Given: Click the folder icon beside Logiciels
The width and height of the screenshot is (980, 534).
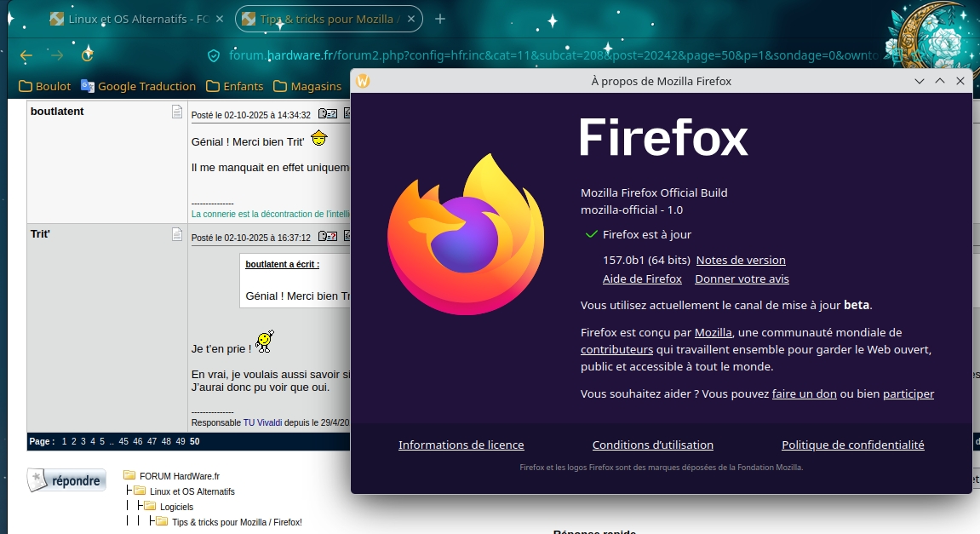Looking at the screenshot, I should tap(150, 506).
